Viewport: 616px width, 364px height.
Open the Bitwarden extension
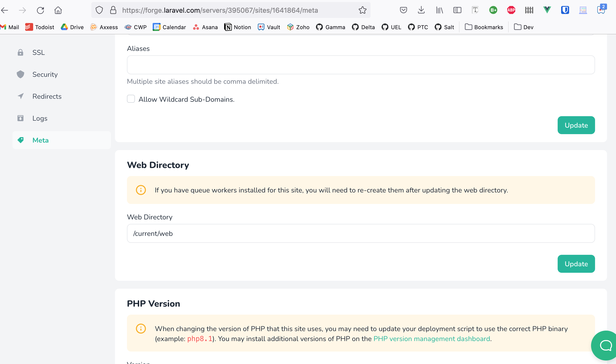pos(565,10)
